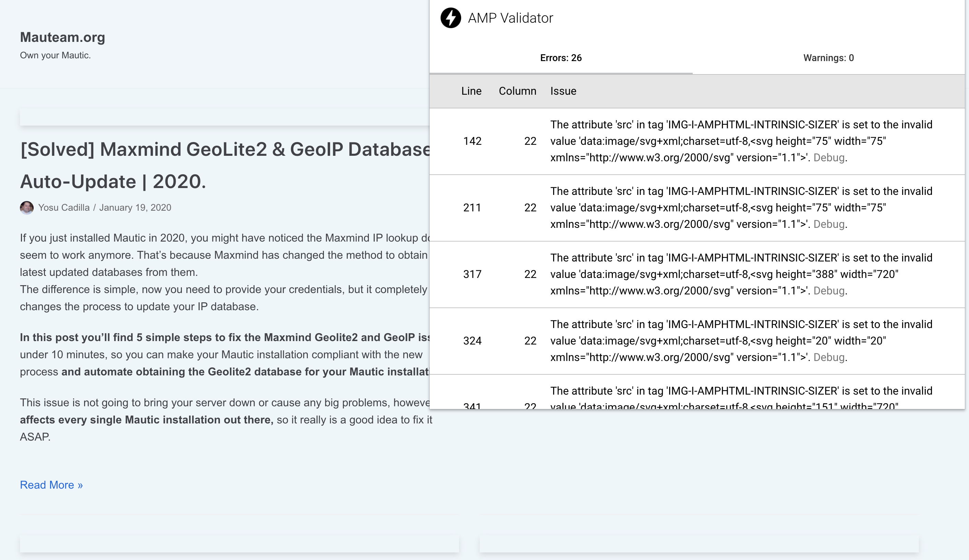Click the Line column header
This screenshot has height=560, width=969.
click(x=471, y=91)
